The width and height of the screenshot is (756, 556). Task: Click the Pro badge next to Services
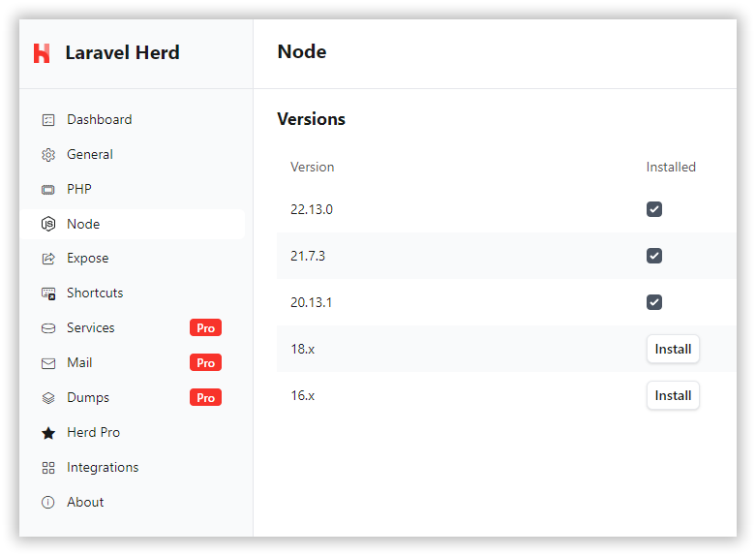point(205,327)
